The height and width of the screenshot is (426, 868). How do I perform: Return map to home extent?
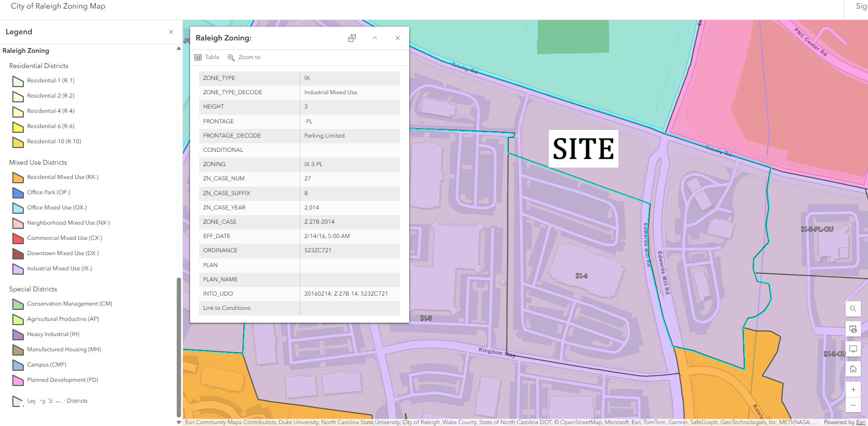(x=853, y=369)
